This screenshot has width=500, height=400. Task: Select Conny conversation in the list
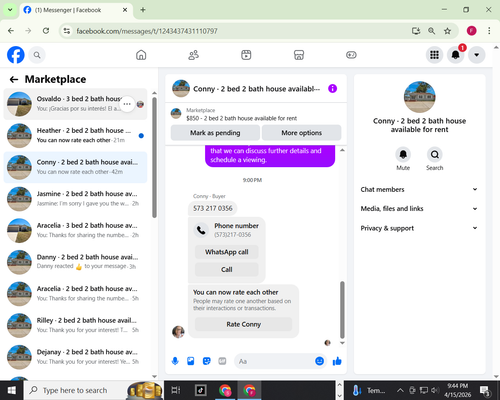click(75, 167)
